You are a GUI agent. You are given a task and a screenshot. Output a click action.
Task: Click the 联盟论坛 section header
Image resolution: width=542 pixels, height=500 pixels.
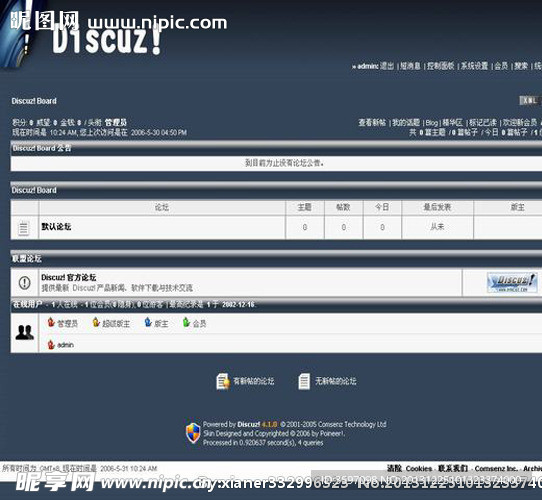tap(27, 259)
